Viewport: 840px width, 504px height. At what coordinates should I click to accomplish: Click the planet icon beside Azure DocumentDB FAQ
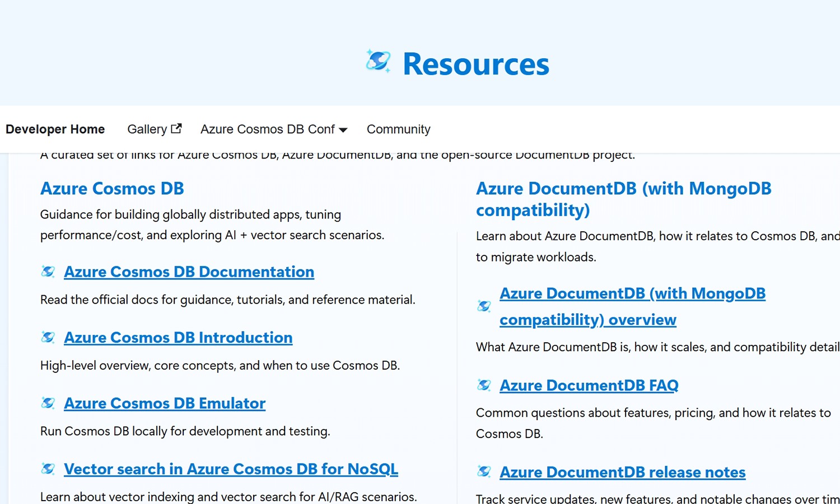pos(484,385)
